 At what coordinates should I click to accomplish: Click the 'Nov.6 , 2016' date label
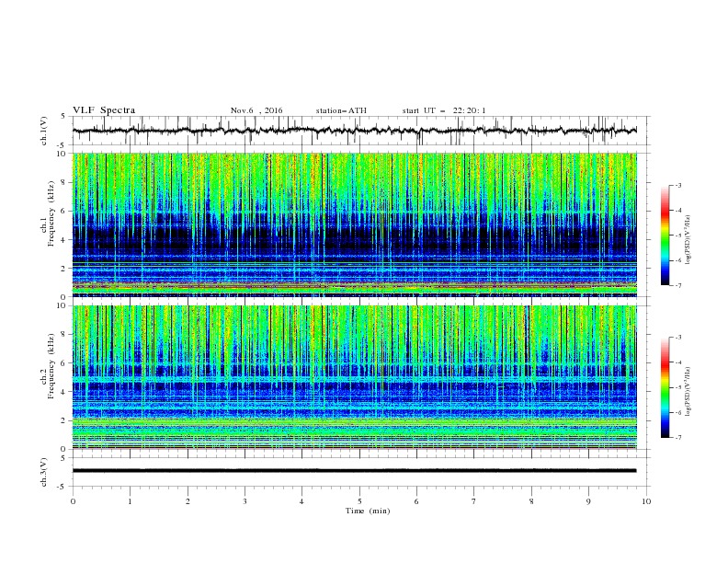point(256,110)
